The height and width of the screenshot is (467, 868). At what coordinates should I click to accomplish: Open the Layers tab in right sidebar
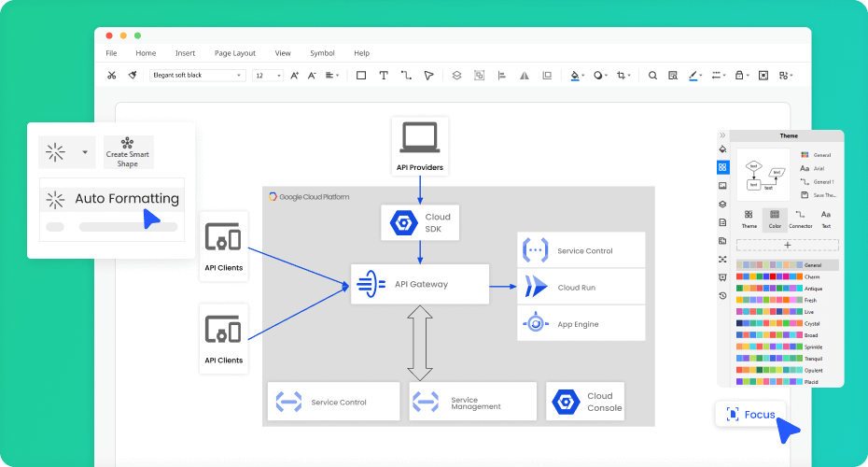[x=722, y=204]
